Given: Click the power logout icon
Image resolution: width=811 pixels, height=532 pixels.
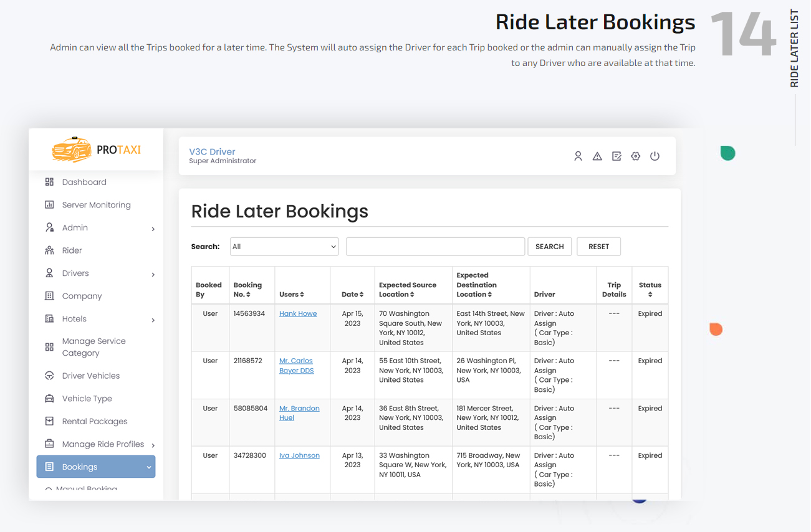Looking at the screenshot, I should coord(655,156).
